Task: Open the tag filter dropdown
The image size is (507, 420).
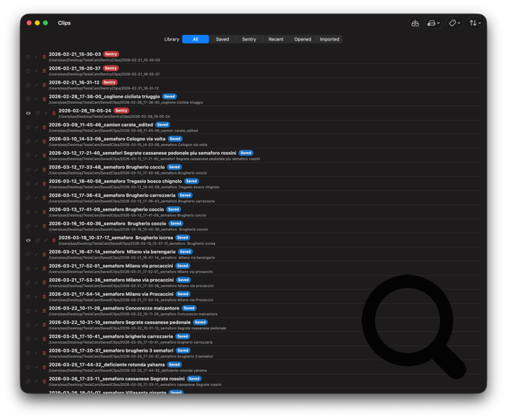Action: (454, 23)
